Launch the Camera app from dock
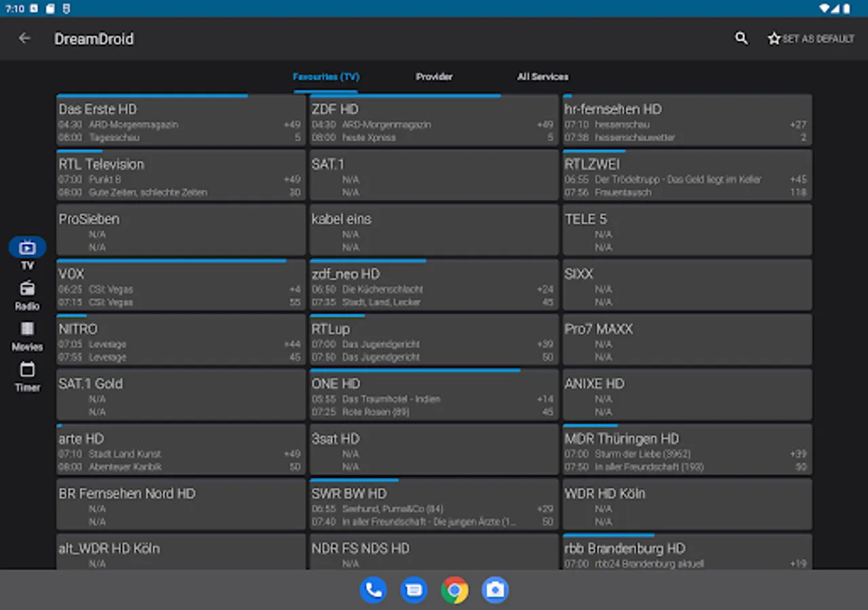 click(495, 590)
